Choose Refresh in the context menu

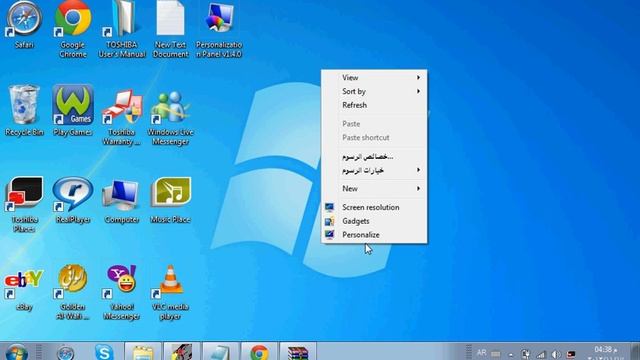click(374, 105)
